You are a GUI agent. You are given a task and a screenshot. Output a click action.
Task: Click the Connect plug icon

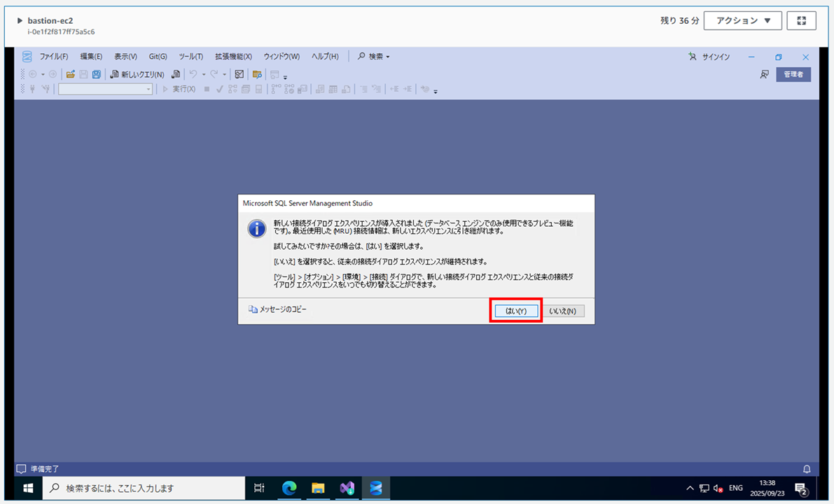tap(32, 90)
